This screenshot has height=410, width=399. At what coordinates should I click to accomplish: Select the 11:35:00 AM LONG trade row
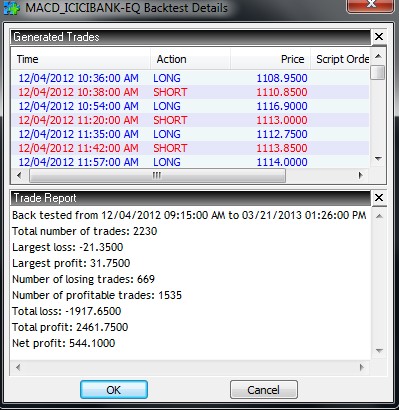[x=190, y=134]
